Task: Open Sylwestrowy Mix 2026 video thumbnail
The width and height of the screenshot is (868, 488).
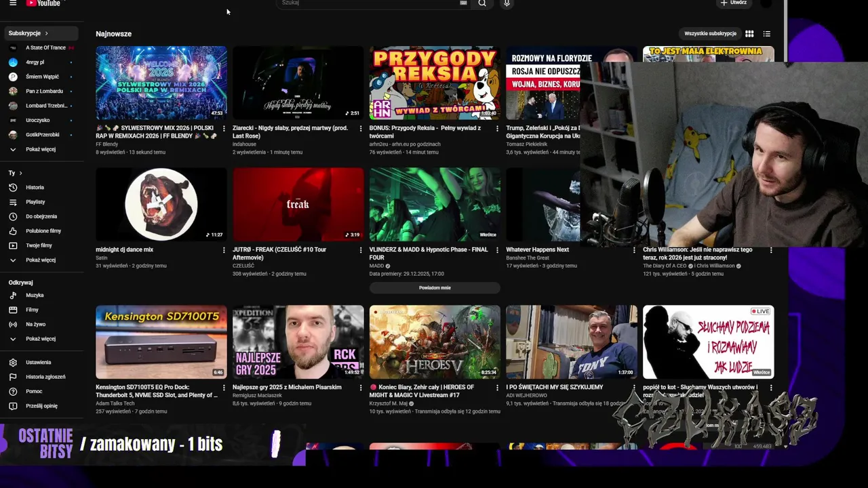Action: [x=161, y=83]
